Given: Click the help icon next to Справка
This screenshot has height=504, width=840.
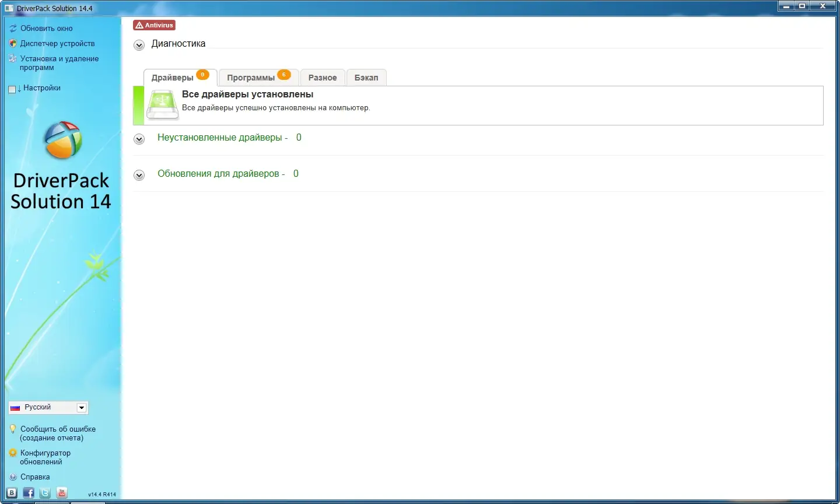Looking at the screenshot, I should (13, 477).
